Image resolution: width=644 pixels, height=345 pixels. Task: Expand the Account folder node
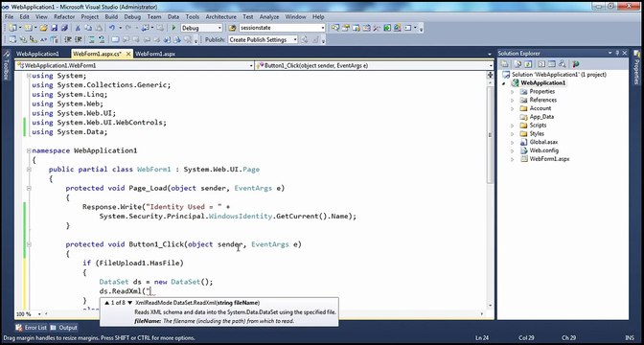pos(513,108)
